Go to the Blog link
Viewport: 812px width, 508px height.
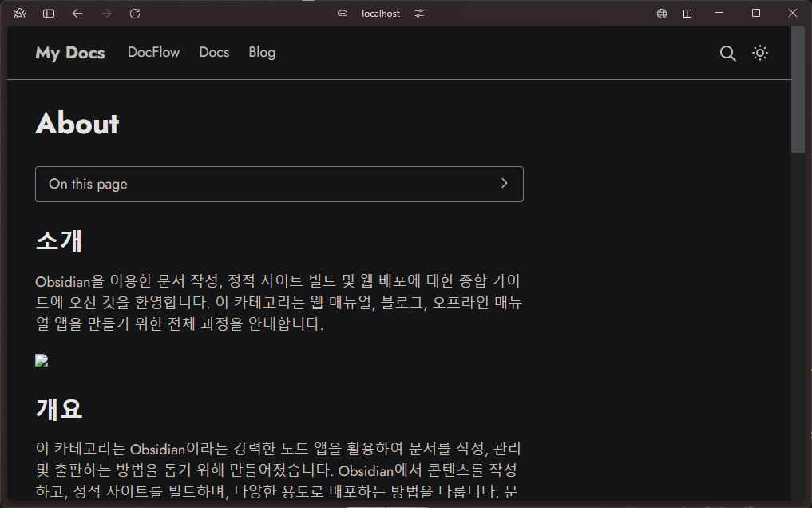point(262,53)
